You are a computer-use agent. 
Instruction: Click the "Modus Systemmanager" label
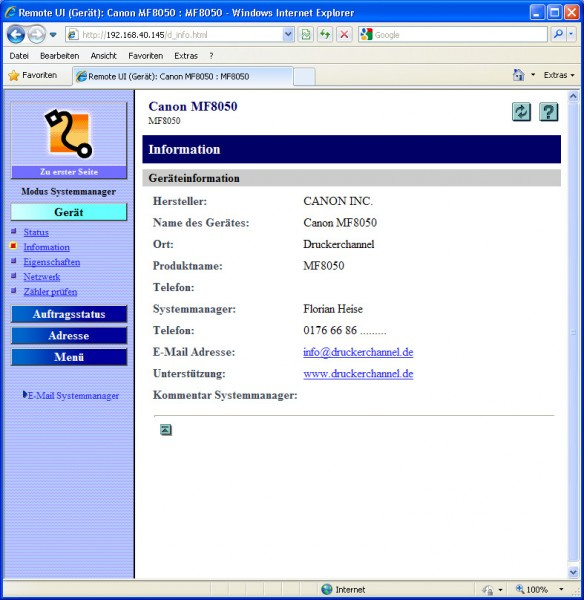click(x=69, y=191)
